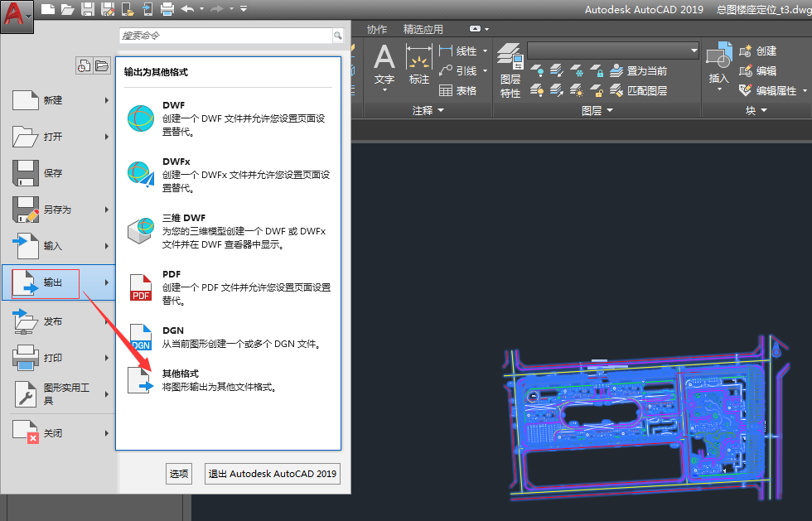The height and width of the screenshot is (521, 812).
Task: Open the layer name dropdown combo box
Action: click(613, 51)
